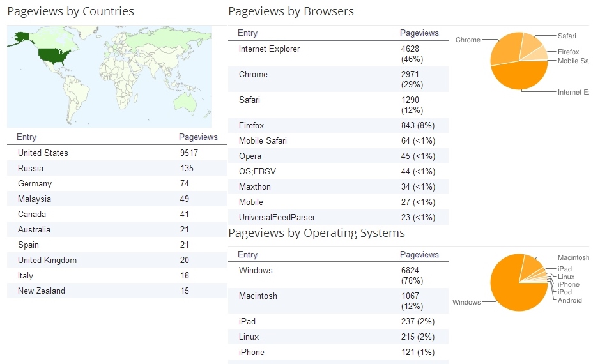Click the Safari label beside browsers pie
The height and width of the screenshot is (364, 600).
click(x=567, y=36)
